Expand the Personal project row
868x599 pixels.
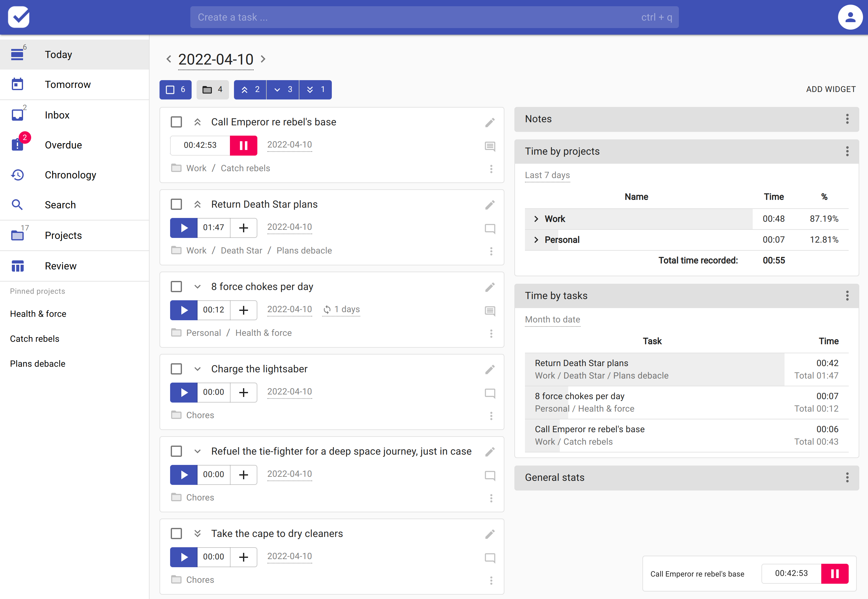[x=536, y=240]
